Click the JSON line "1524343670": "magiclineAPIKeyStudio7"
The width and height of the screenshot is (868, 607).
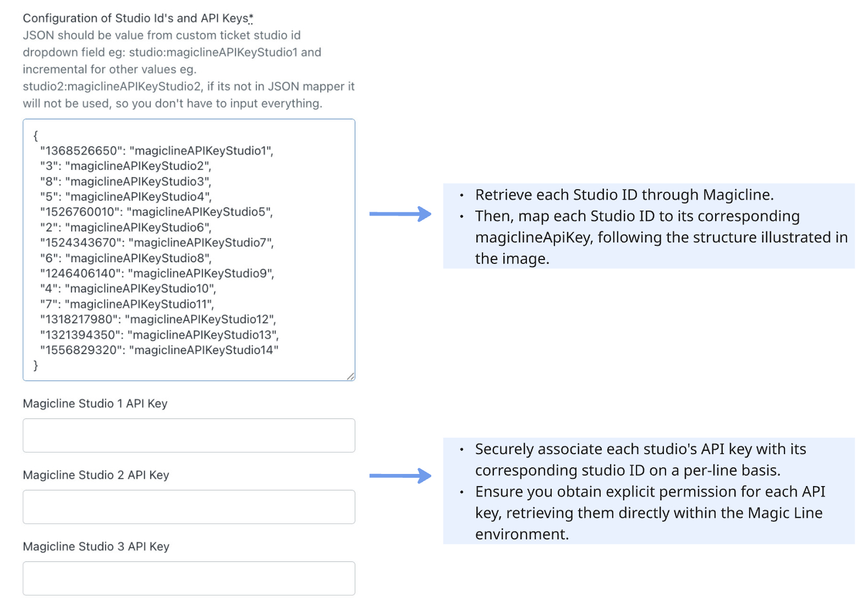click(x=157, y=243)
